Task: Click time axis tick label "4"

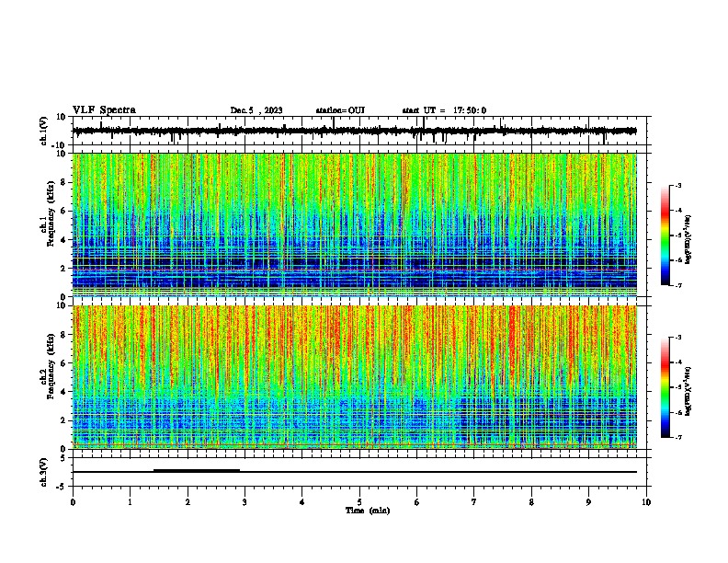Action: point(302,502)
